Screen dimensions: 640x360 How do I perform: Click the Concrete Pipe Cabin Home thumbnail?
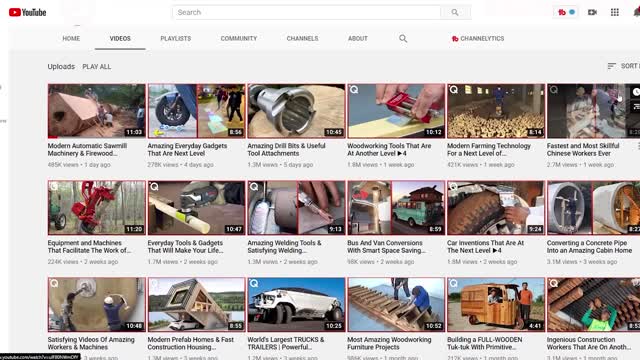(x=593, y=207)
